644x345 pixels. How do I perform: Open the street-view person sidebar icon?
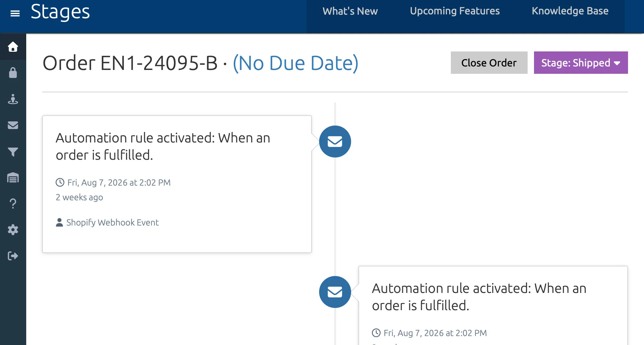click(x=13, y=99)
